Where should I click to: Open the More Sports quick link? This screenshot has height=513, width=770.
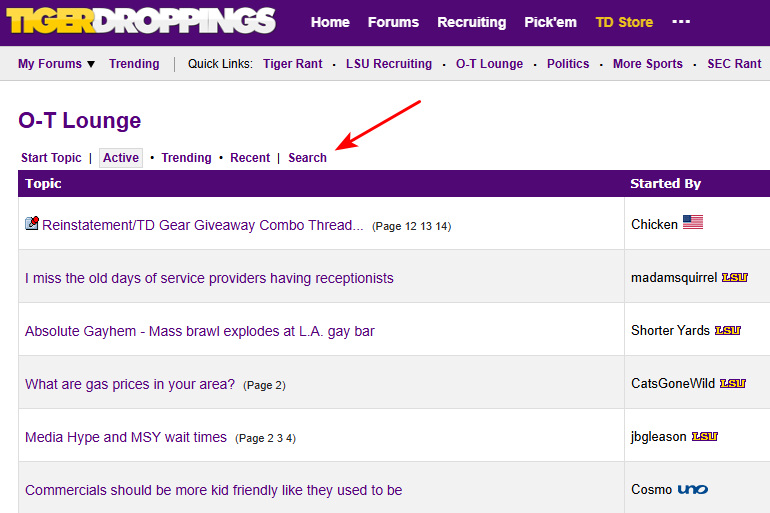pyautogui.click(x=648, y=64)
